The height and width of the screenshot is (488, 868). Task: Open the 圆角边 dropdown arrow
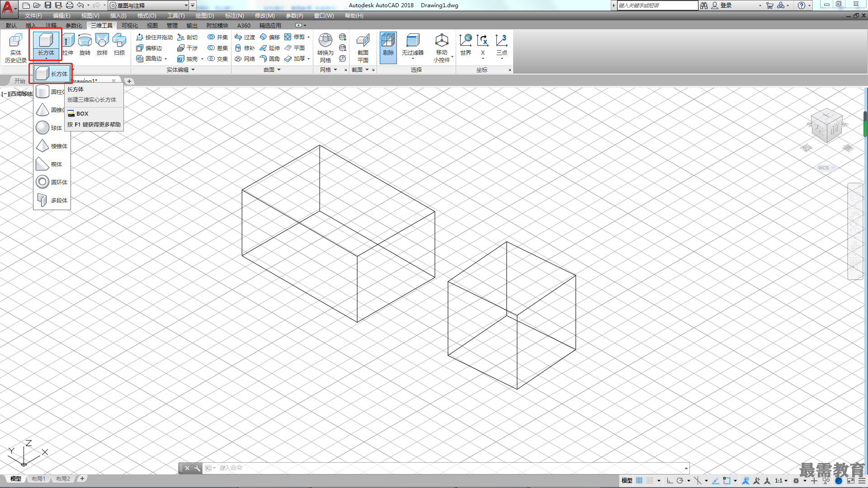click(166, 59)
